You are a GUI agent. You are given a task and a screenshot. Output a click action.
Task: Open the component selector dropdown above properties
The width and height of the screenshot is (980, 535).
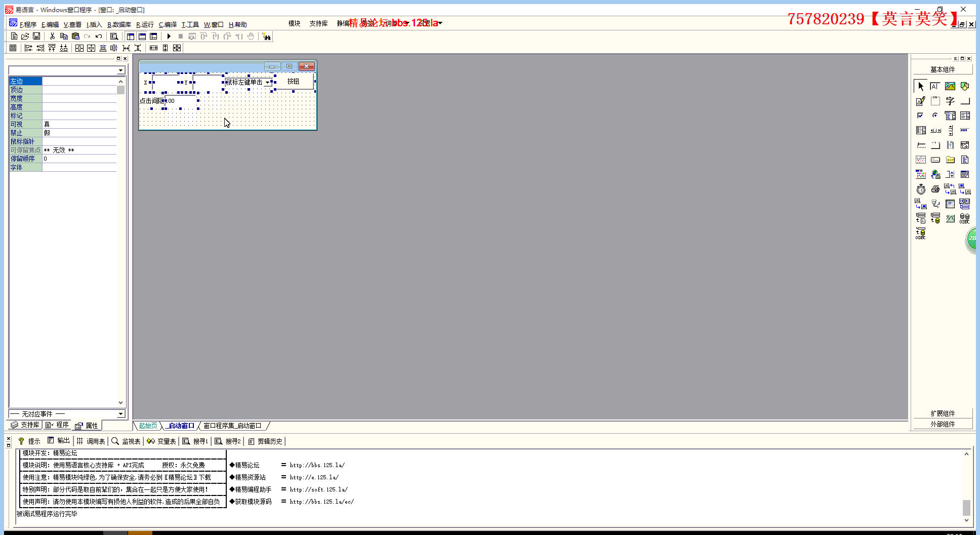pos(120,70)
